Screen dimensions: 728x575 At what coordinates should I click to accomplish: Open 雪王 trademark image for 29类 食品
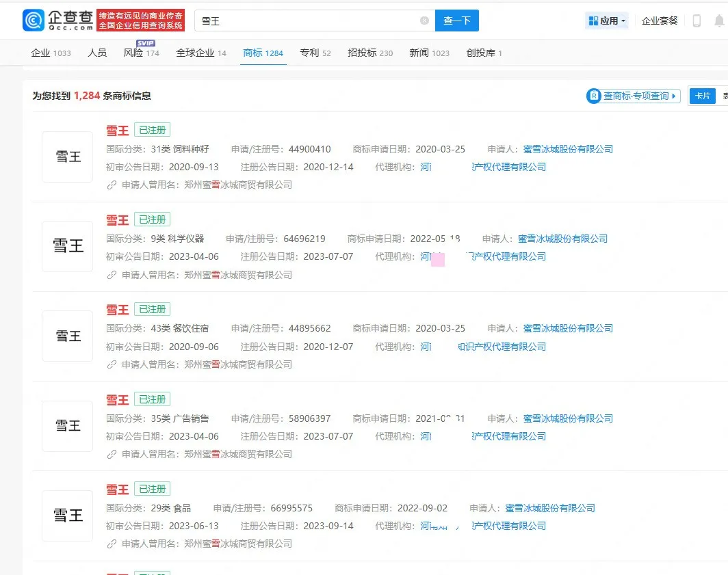pos(67,516)
